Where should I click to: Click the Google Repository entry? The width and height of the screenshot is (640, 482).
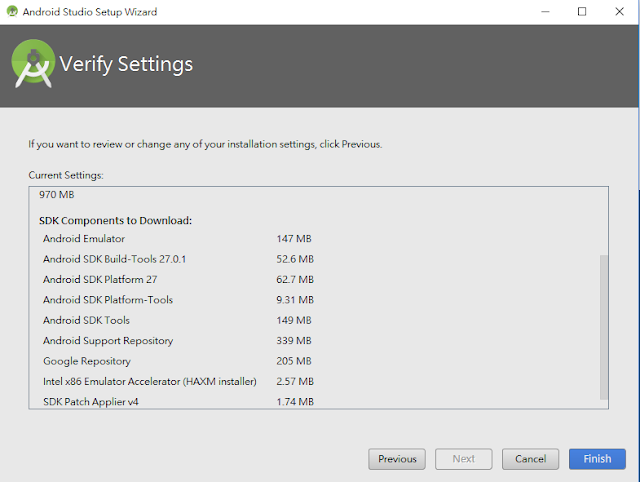click(177, 361)
